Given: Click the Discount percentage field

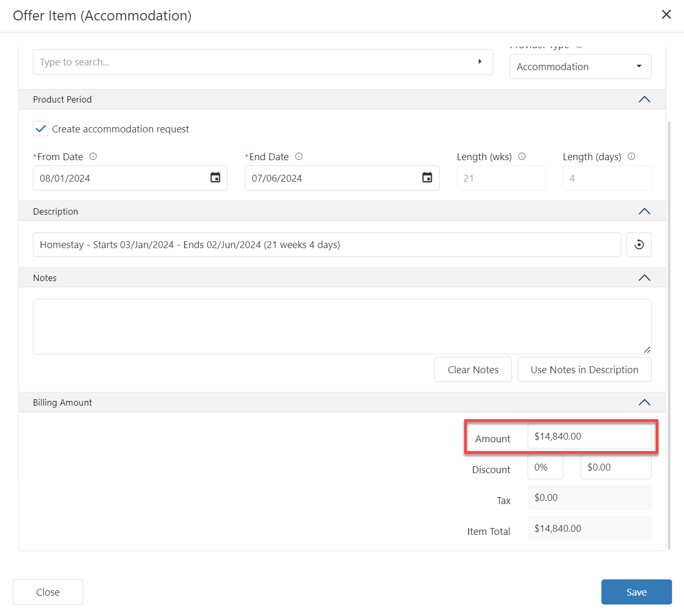Looking at the screenshot, I should (x=545, y=467).
